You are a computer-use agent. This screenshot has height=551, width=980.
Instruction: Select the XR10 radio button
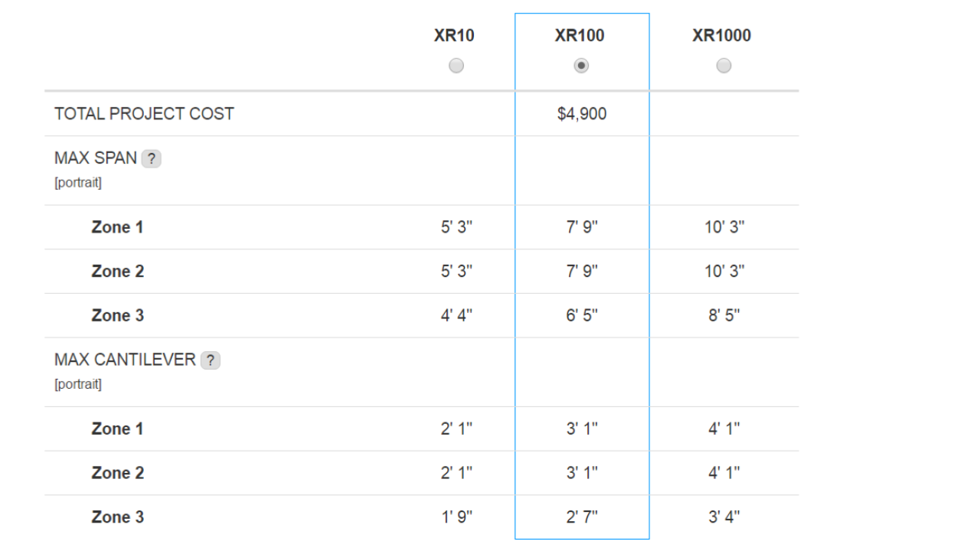point(456,66)
